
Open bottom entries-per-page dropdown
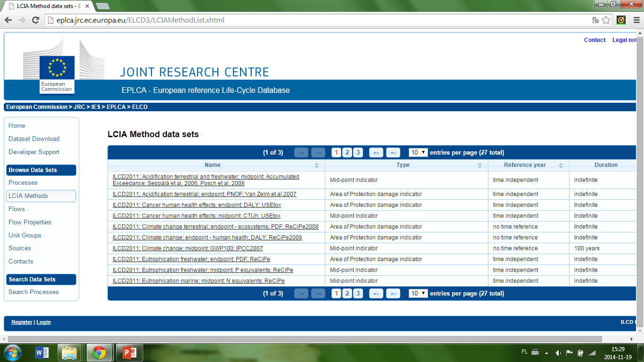coord(418,293)
